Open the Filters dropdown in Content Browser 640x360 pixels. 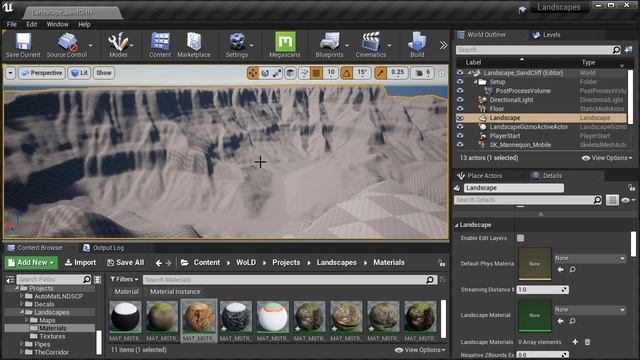124,280
